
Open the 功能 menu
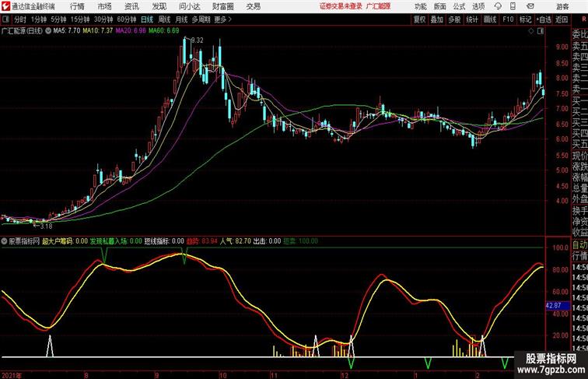pyautogui.click(x=420, y=6)
